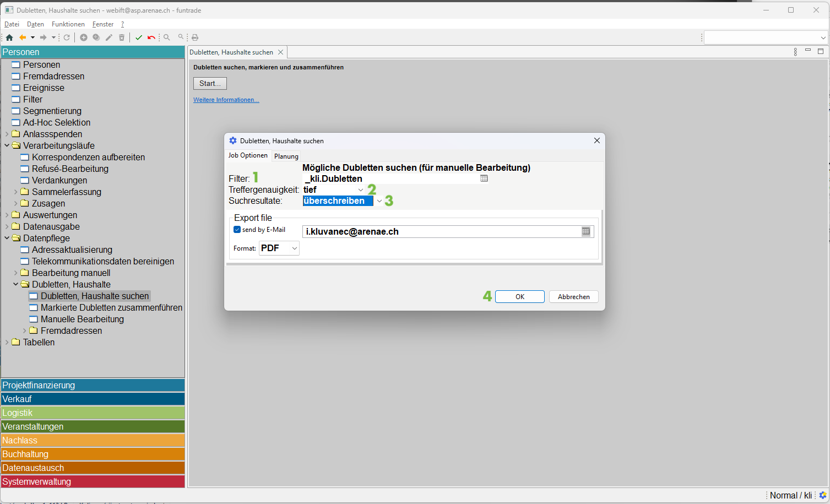Click the Home icon in the toolbar
The width and height of the screenshot is (830, 504).
tap(9, 37)
